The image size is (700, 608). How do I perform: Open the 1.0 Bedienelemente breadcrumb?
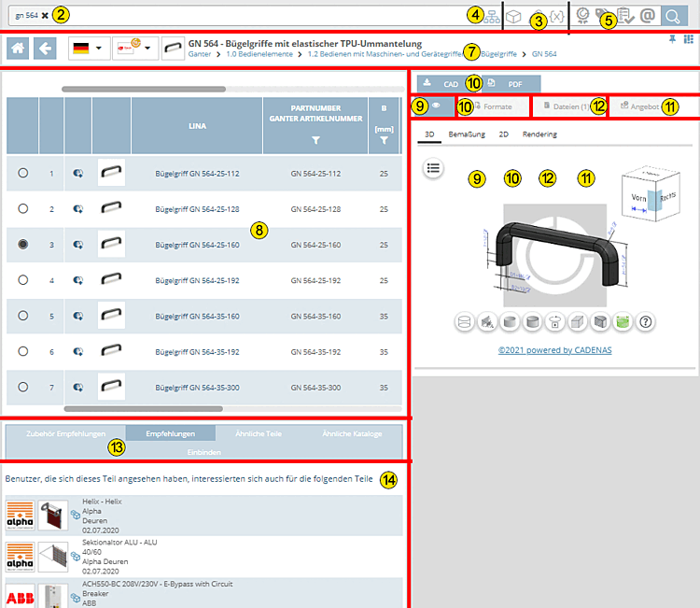click(259, 54)
